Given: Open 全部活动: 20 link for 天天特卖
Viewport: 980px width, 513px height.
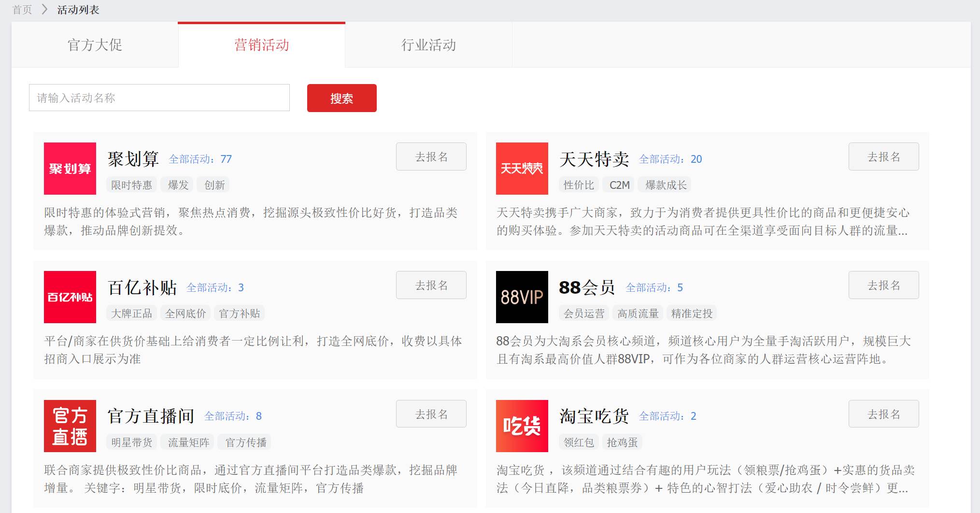Looking at the screenshot, I should tap(671, 159).
